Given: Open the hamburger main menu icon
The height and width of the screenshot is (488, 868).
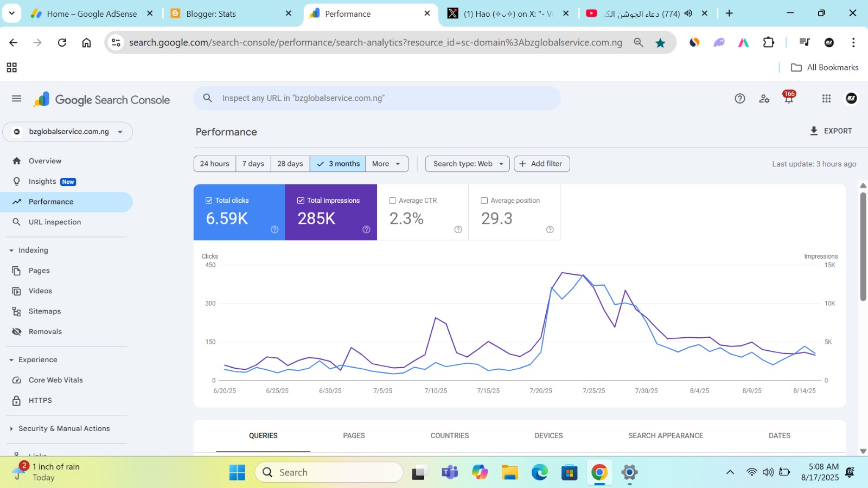Looking at the screenshot, I should tap(16, 99).
